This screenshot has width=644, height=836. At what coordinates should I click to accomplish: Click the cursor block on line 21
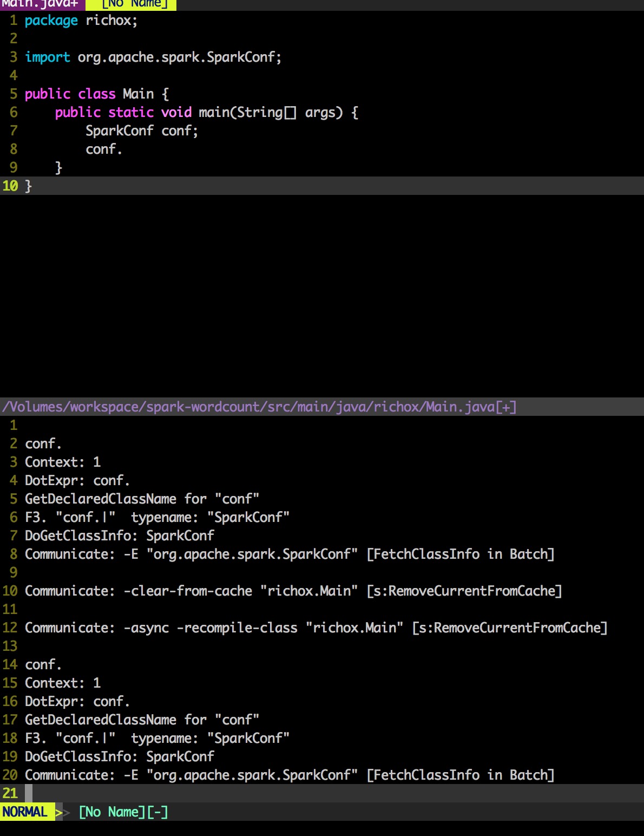click(x=29, y=793)
